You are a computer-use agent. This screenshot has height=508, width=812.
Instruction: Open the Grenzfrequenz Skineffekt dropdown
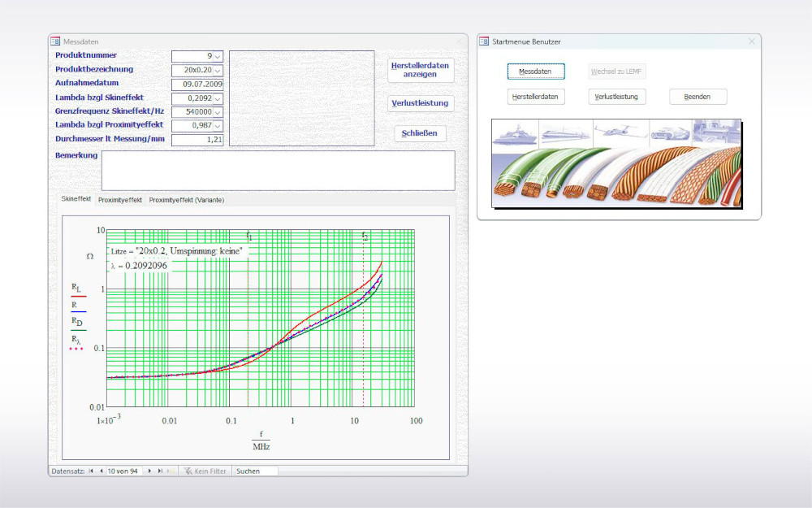[218, 111]
